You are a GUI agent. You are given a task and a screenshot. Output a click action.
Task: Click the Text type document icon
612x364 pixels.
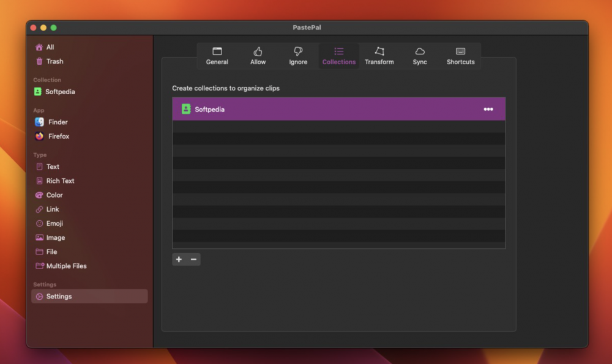39,166
